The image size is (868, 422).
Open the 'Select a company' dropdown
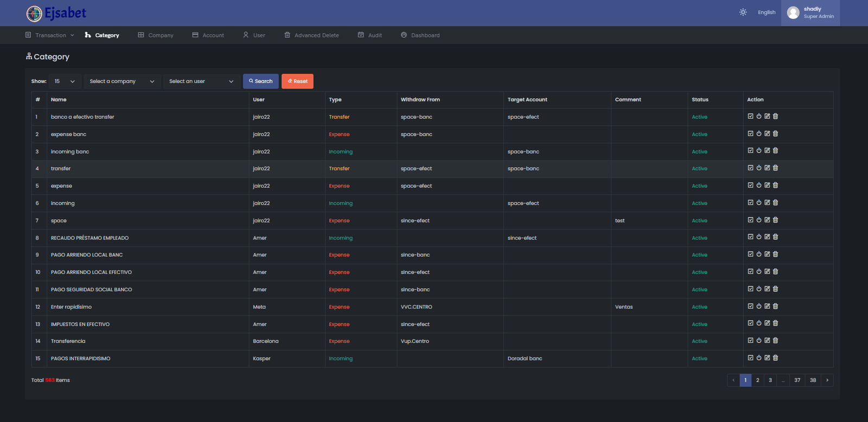[122, 81]
